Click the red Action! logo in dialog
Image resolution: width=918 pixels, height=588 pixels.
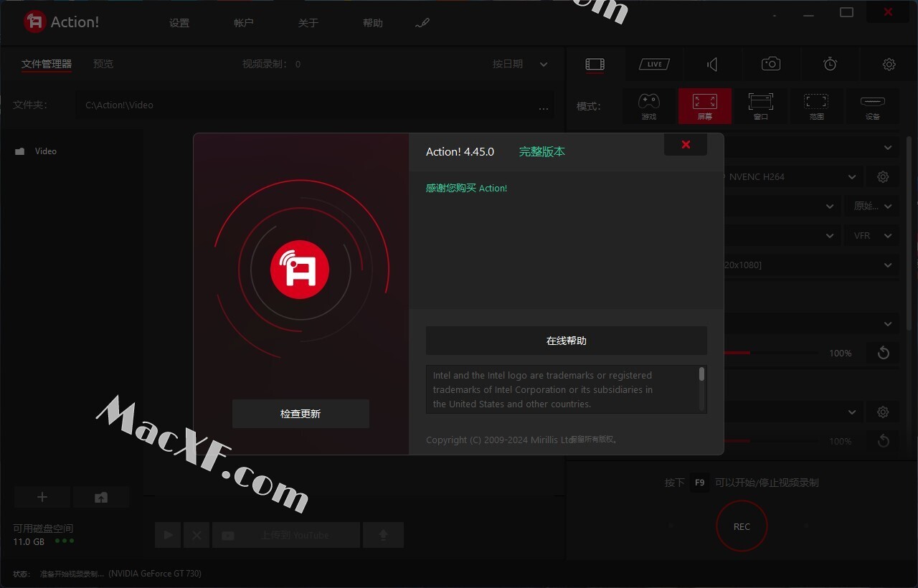point(300,270)
